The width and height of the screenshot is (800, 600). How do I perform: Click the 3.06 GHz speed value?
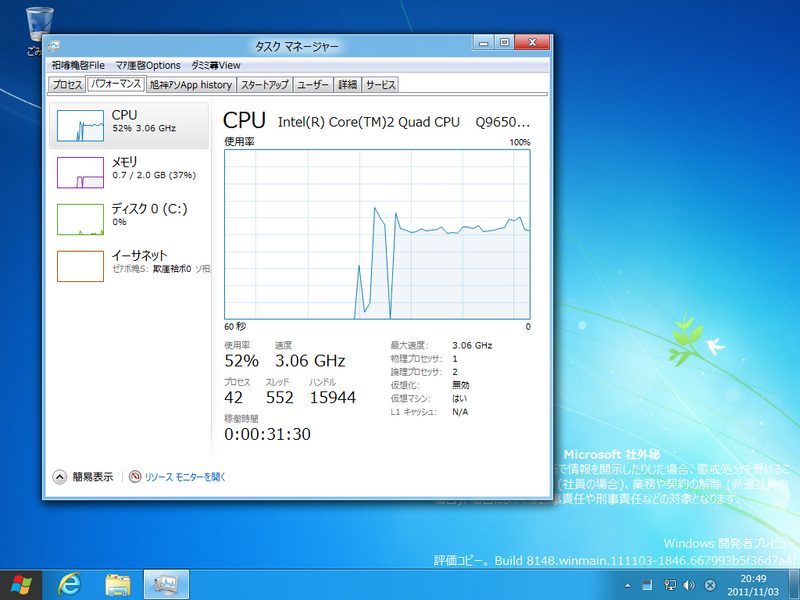point(310,361)
